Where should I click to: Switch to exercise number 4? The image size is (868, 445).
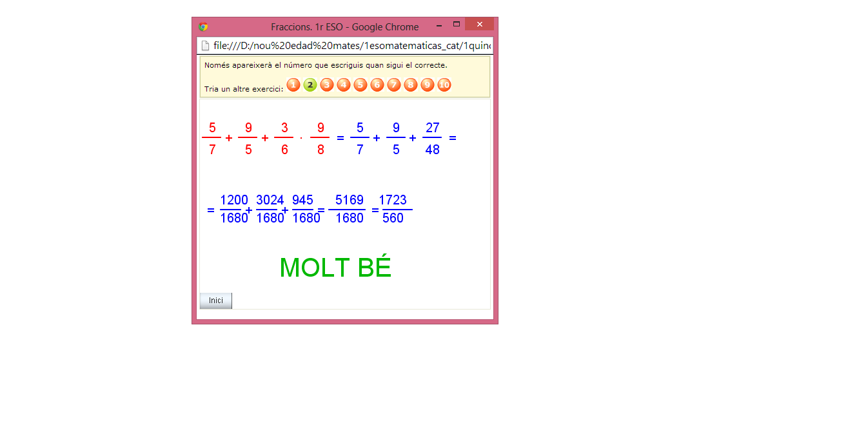click(x=344, y=85)
